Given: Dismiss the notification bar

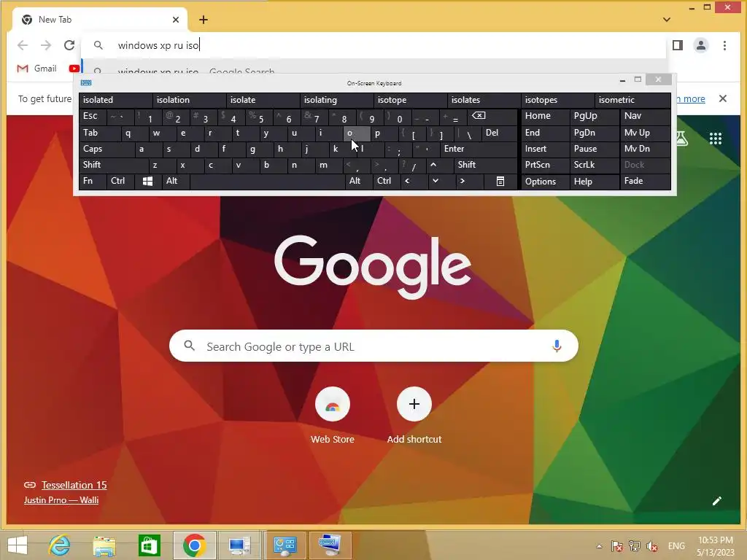Looking at the screenshot, I should 723,98.
